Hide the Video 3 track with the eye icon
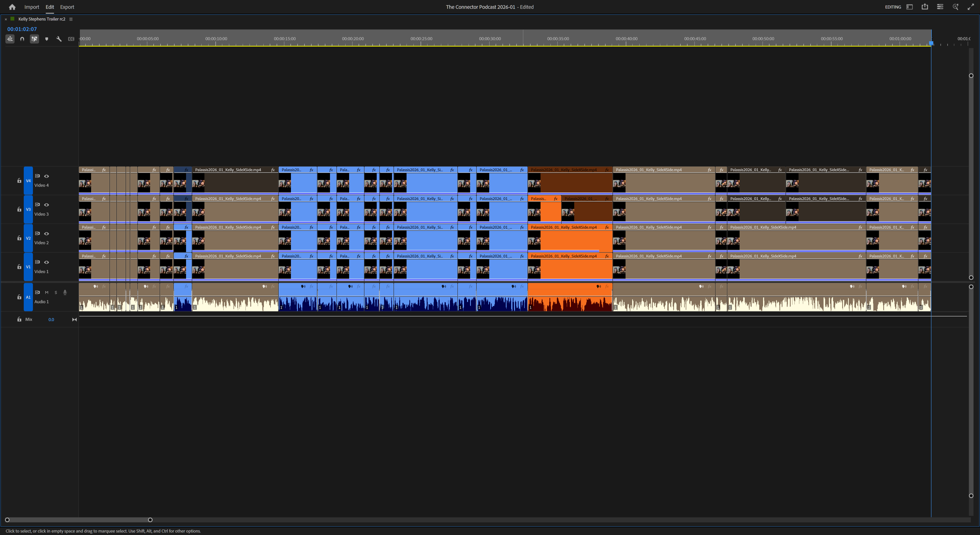The image size is (980, 535). [x=47, y=205]
